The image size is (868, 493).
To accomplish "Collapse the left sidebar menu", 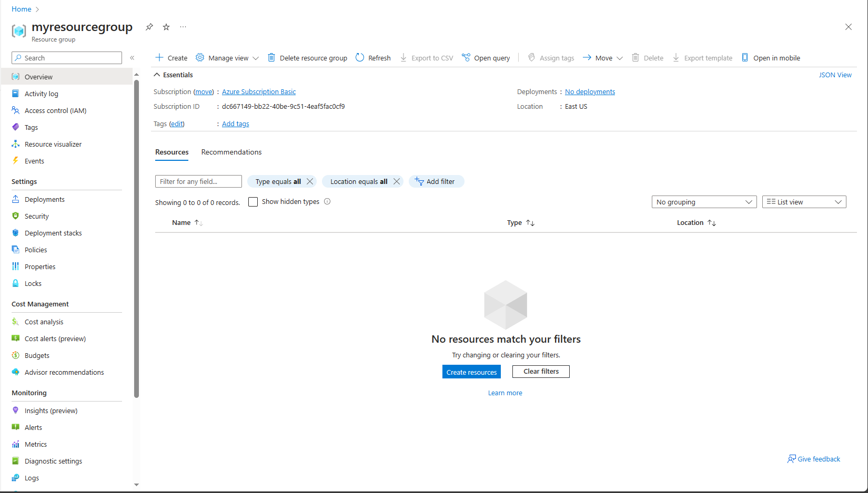I will click(x=132, y=58).
